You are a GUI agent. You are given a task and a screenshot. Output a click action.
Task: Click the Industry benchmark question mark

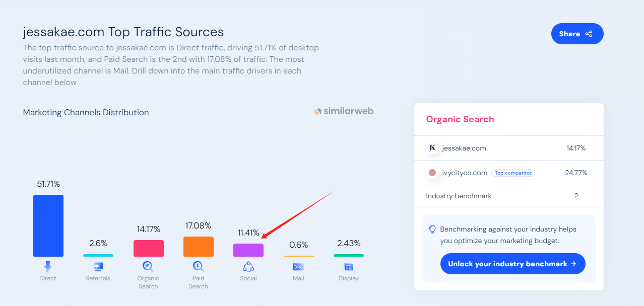coord(576,196)
